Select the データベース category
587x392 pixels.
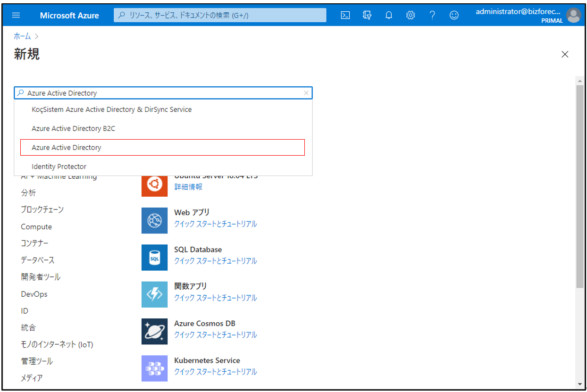[38, 260]
